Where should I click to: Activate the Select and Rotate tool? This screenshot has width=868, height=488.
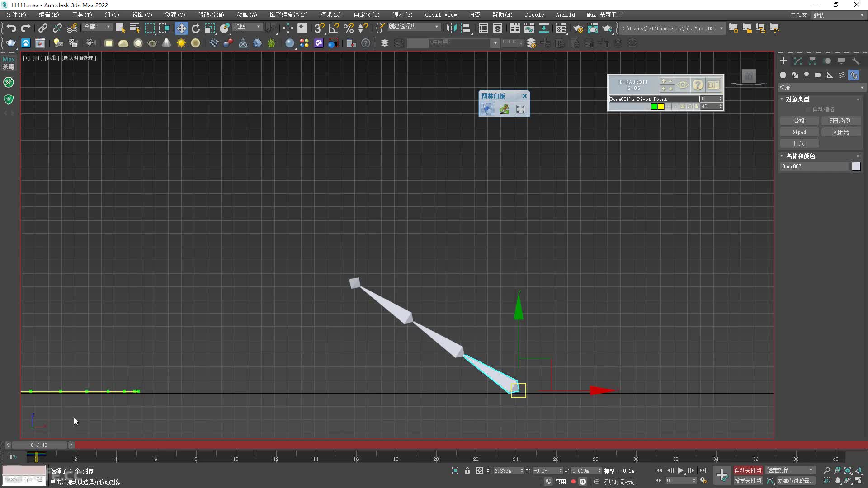click(x=196, y=28)
